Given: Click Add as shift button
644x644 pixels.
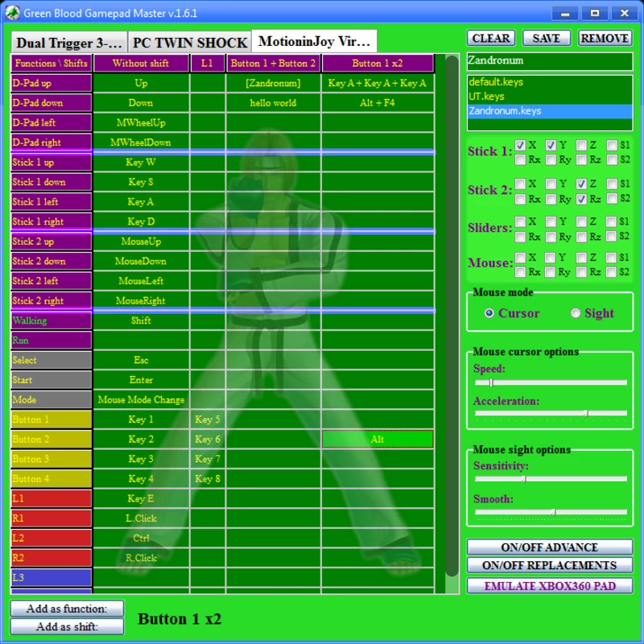Looking at the screenshot, I should click(67, 627).
